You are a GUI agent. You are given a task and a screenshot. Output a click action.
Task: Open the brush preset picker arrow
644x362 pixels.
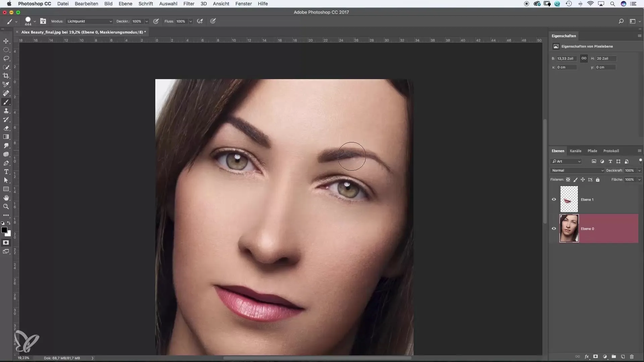pos(35,21)
